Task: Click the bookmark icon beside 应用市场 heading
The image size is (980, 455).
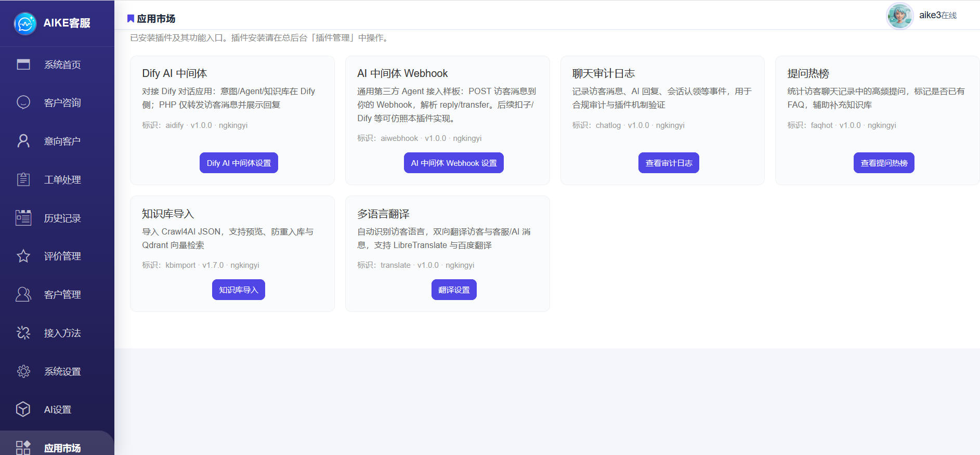Action: point(130,19)
